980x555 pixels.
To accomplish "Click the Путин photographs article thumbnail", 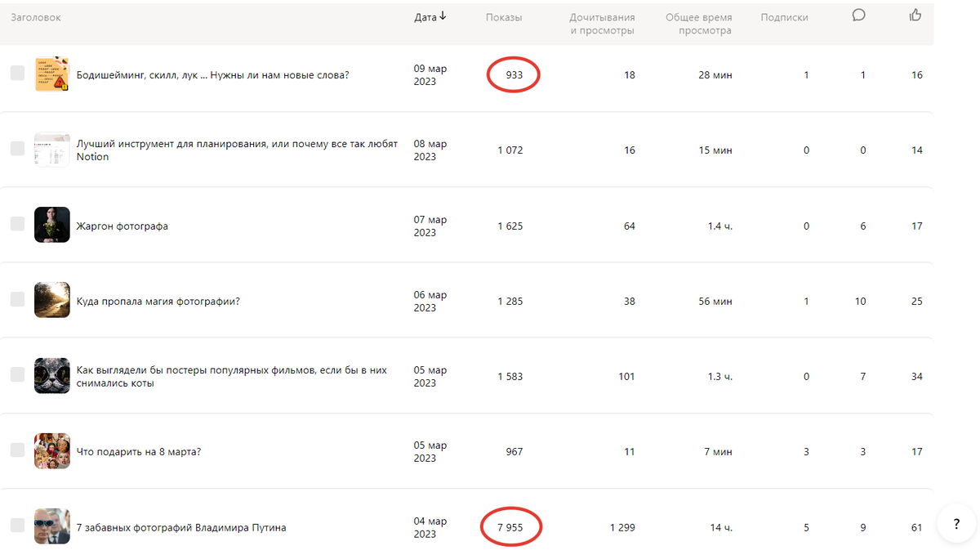I will [x=52, y=526].
